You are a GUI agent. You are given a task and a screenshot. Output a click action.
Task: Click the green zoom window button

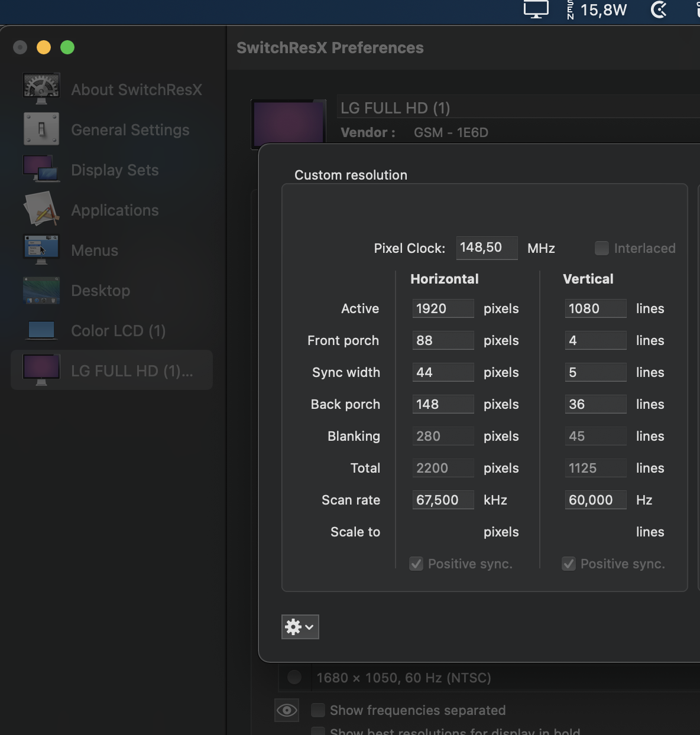(x=67, y=47)
